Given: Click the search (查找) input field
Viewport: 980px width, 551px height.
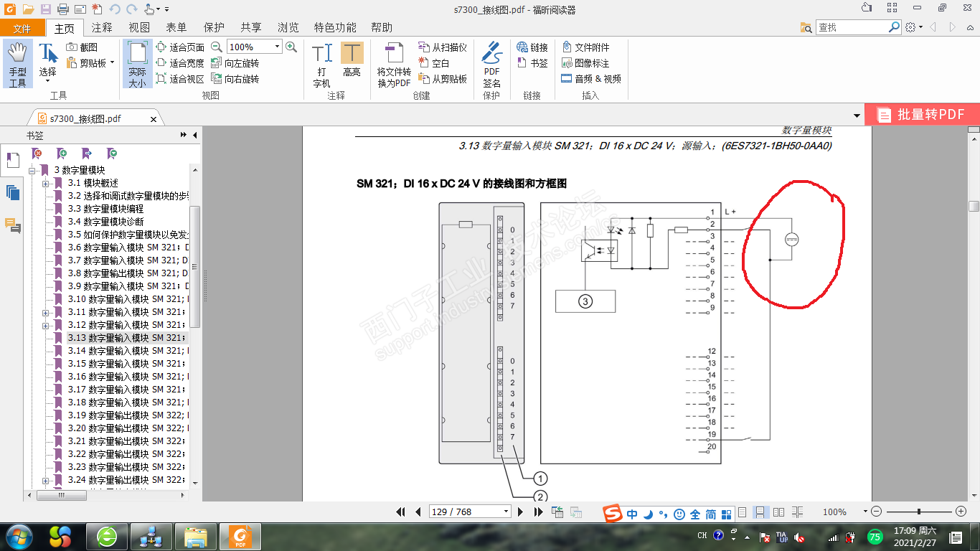Looking at the screenshot, I should (x=852, y=27).
